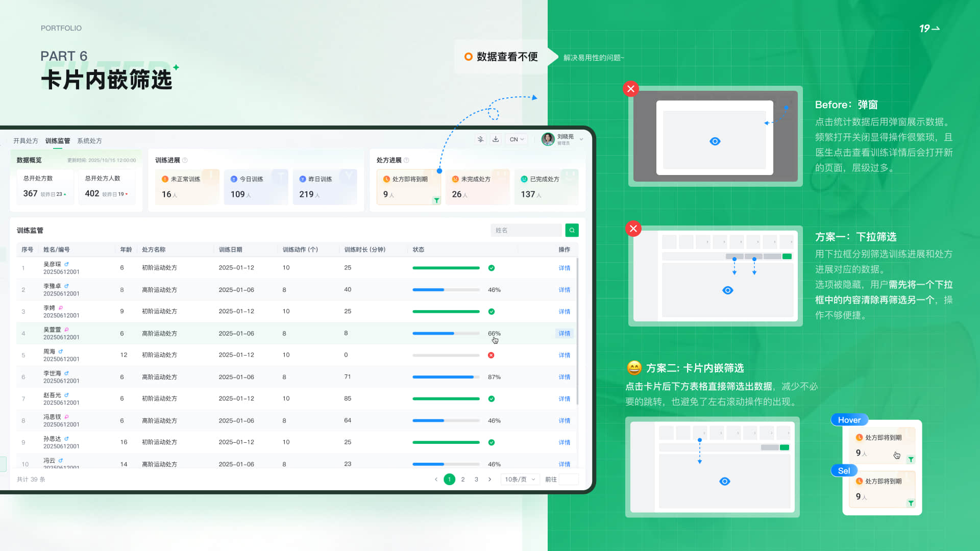The height and width of the screenshot is (551, 980).
Task: Click green check status in row 3
Action: (491, 311)
